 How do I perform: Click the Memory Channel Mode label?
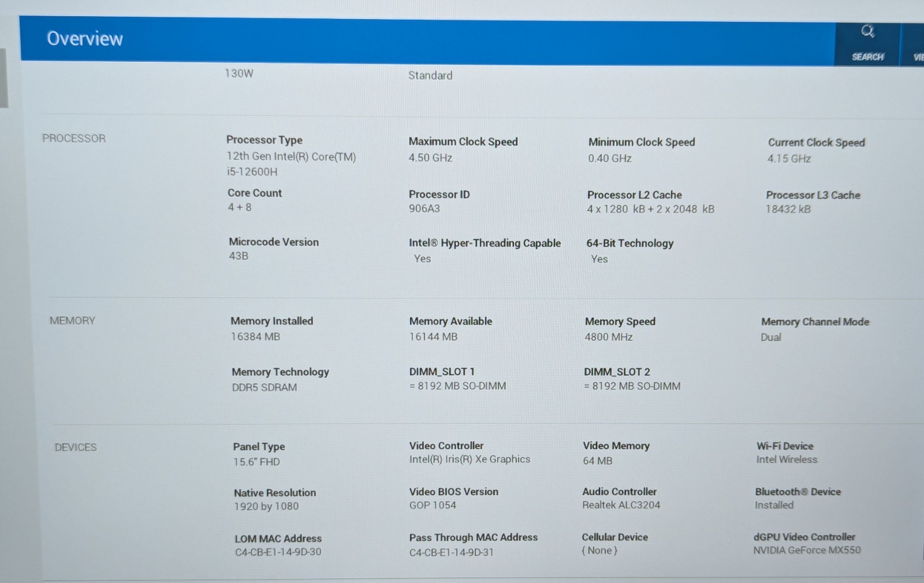[x=815, y=322]
